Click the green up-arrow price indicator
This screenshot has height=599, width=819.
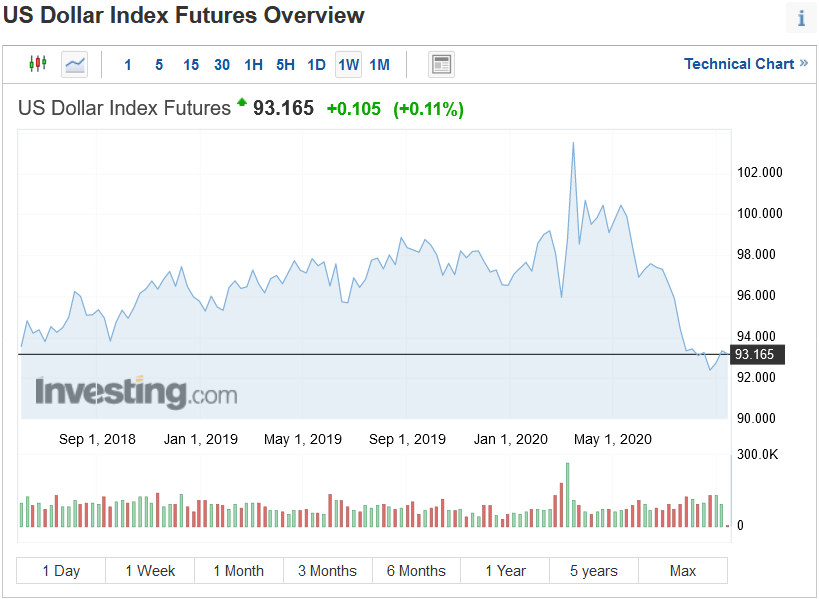tap(242, 104)
